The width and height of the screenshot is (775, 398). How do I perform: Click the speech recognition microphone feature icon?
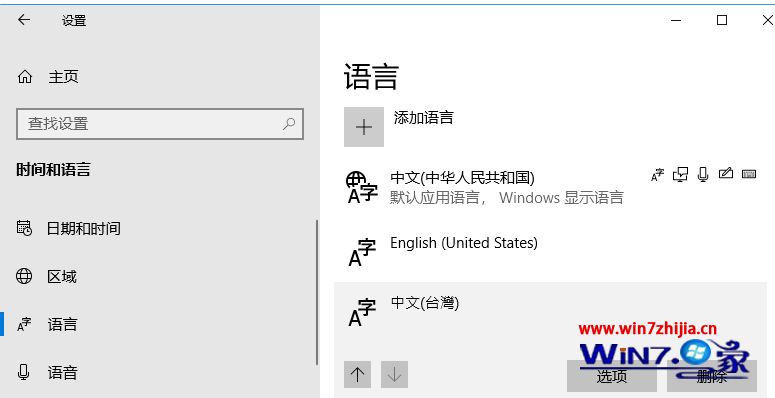pyautogui.click(x=703, y=175)
